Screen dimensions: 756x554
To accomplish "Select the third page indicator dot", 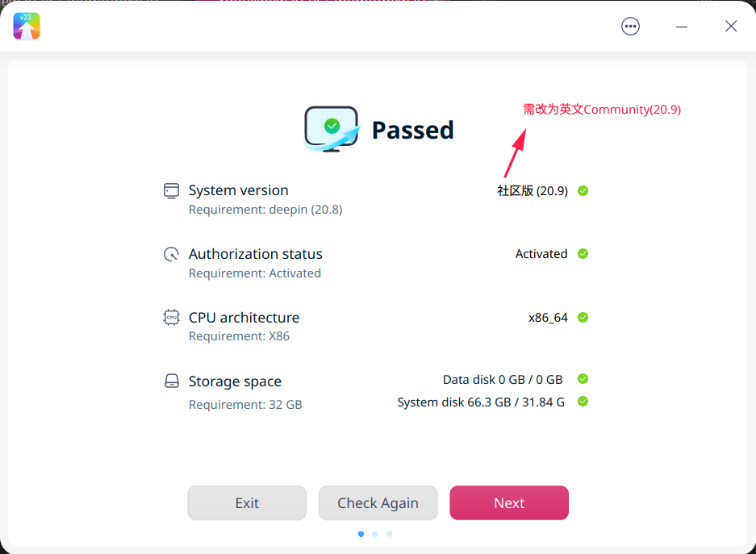I will pyautogui.click(x=389, y=534).
